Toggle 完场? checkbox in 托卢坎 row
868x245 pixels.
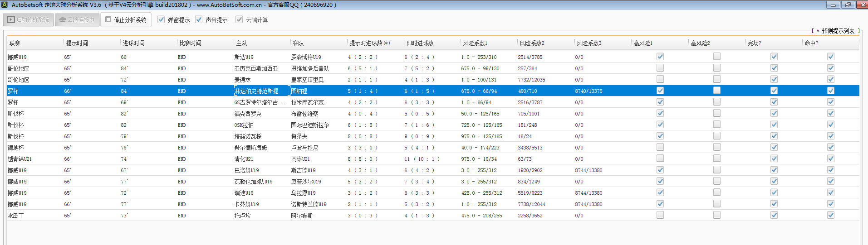click(774, 215)
